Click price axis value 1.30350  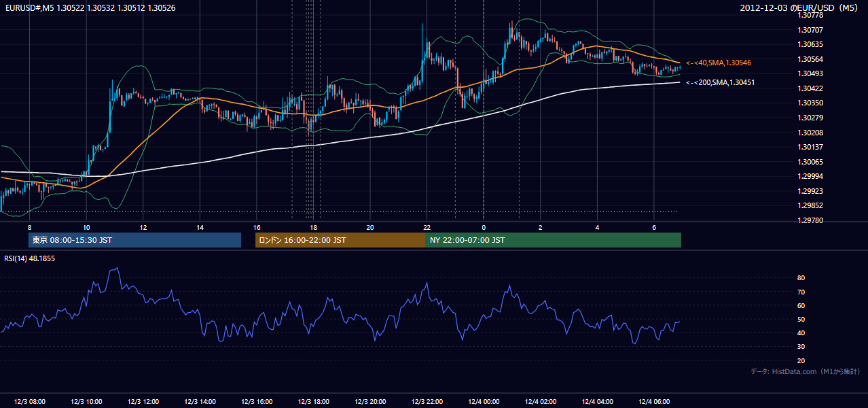pos(811,103)
